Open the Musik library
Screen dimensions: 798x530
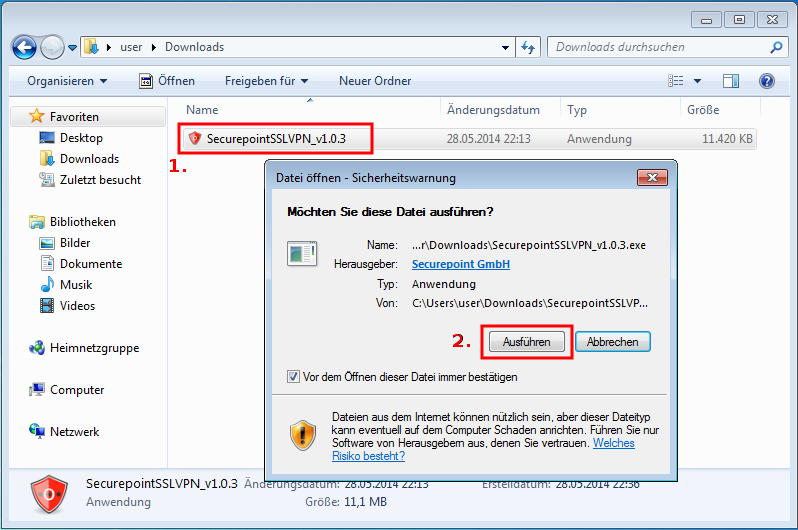76,285
